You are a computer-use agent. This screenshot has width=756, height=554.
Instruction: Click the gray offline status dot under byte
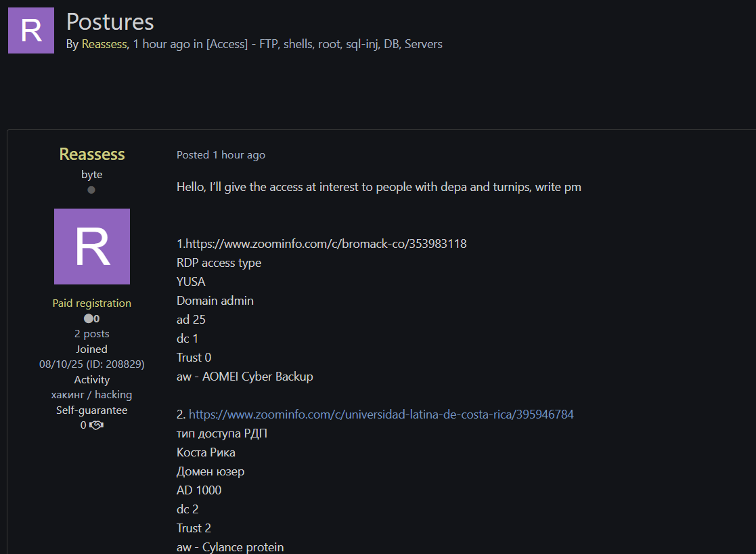click(x=91, y=190)
